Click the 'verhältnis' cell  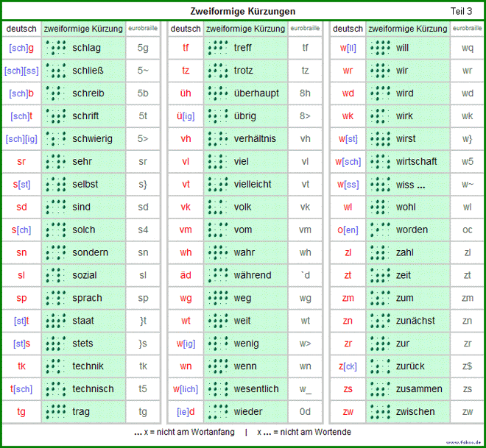pyautogui.click(x=255, y=139)
